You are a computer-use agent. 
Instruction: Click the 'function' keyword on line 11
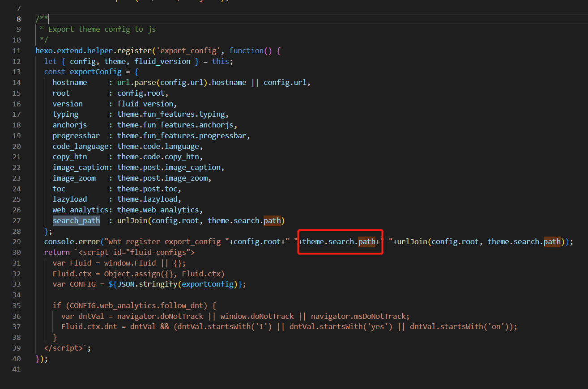pos(247,51)
